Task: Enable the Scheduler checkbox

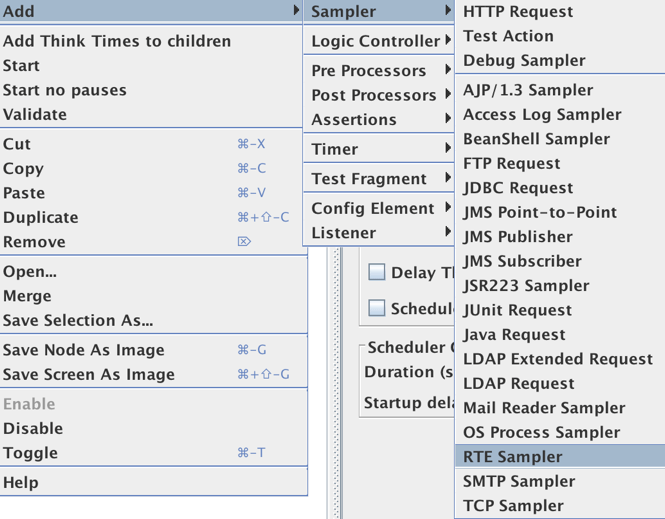Action: [377, 308]
